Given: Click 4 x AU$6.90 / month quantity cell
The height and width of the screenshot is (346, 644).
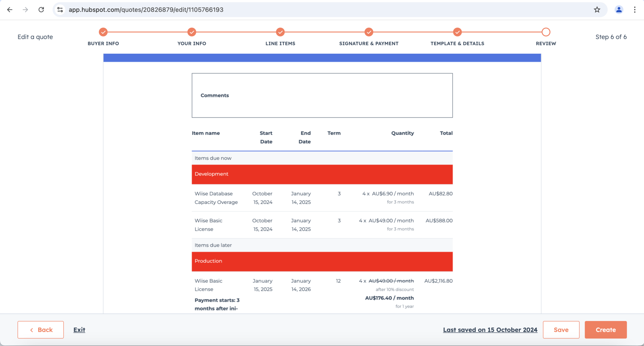Looking at the screenshot, I should click(x=388, y=194).
